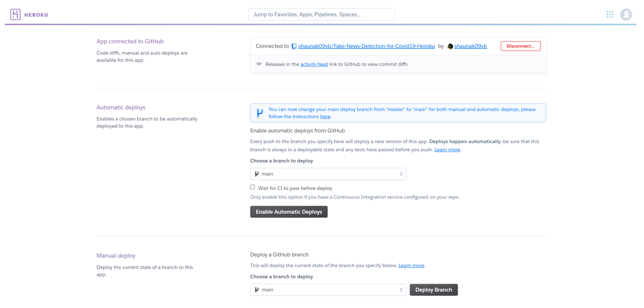
Task: Follow the activity feed link
Action: (314, 64)
